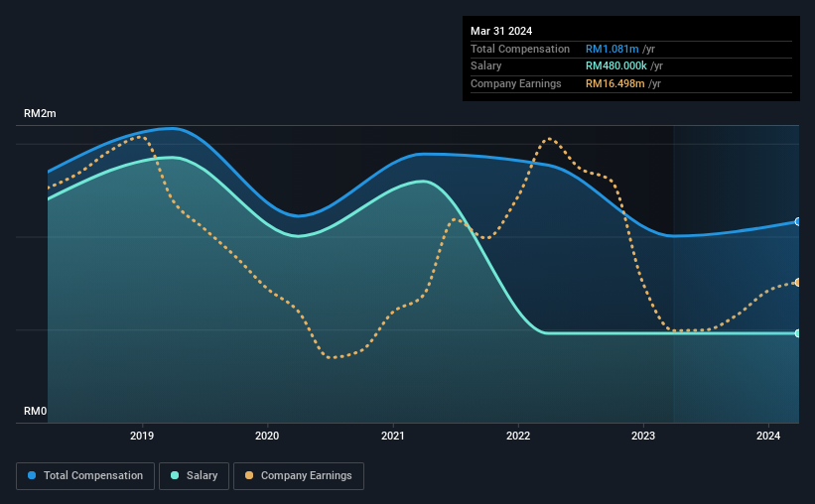
Task: Click the RM16.498m company earnings value
Action: pos(614,83)
